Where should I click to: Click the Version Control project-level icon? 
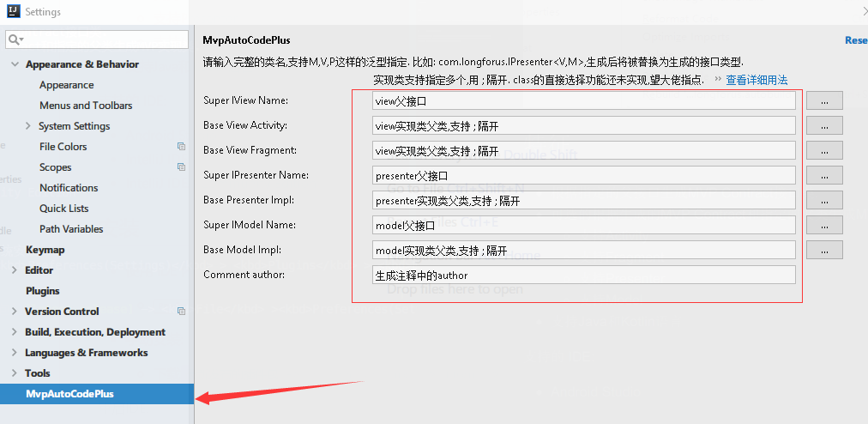point(181,312)
